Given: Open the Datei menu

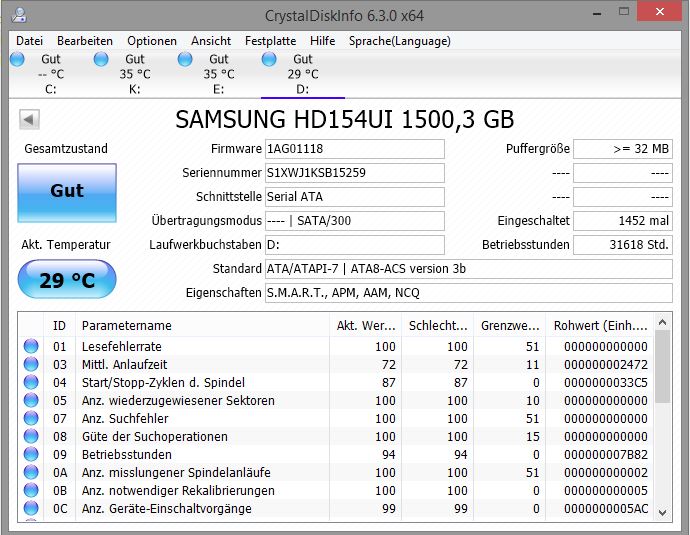Looking at the screenshot, I should point(29,41).
